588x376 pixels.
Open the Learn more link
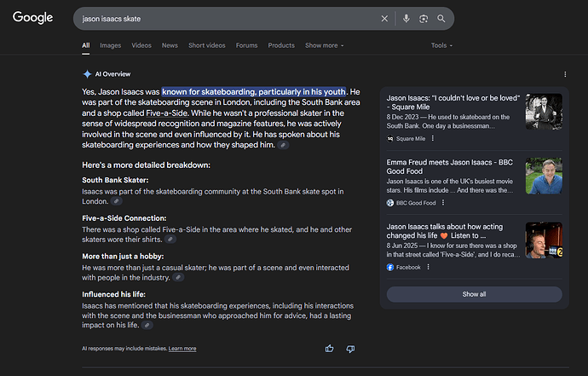click(182, 349)
